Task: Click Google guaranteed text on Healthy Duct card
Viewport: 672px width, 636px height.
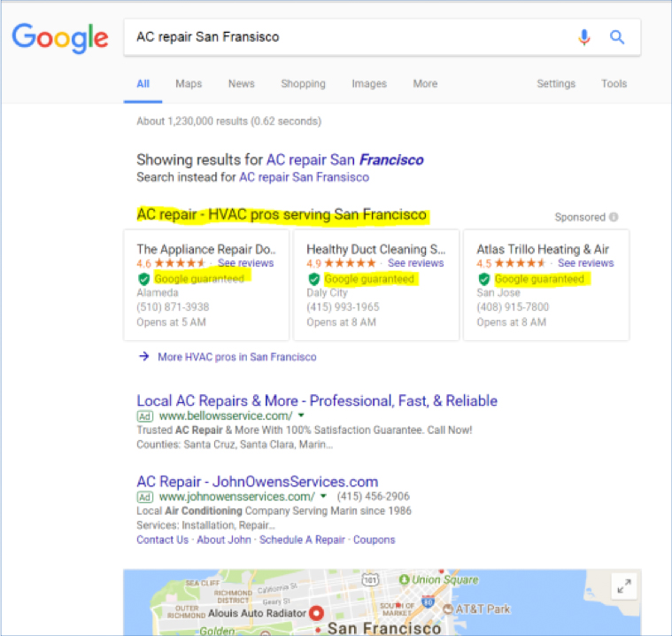Action: 369,279
